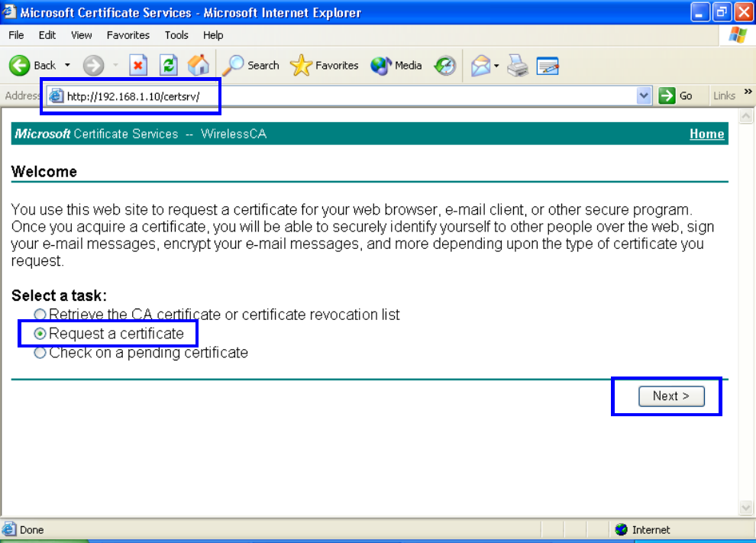Open the View menu
This screenshot has width=756, height=543.
click(81, 35)
